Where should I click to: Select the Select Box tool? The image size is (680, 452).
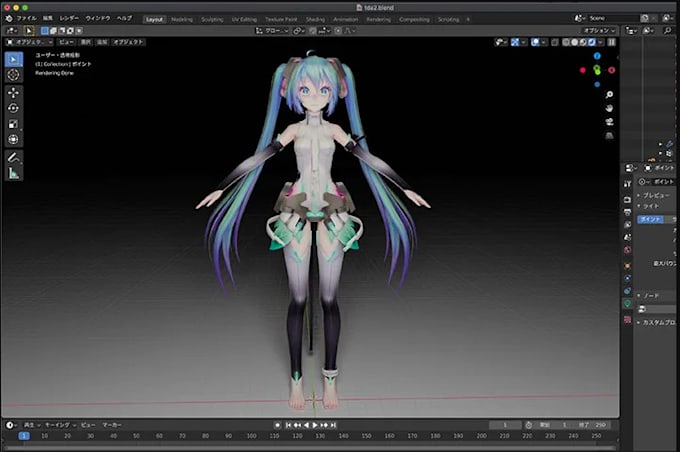coord(13,59)
